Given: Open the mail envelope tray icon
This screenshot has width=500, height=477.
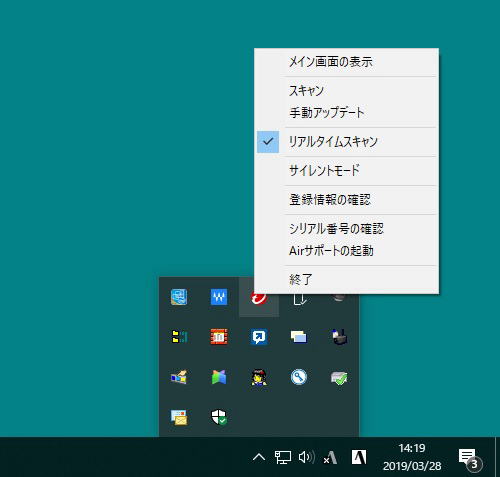Looking at the screenshot, I should click(x=179, y=417).
